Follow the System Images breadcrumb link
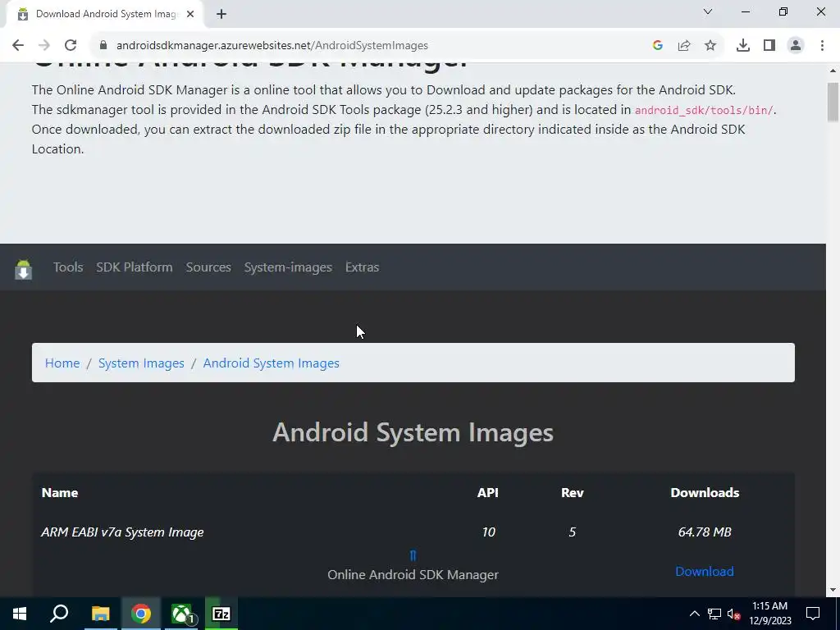This screenshot has height=630, width=840. coord(141,363)
